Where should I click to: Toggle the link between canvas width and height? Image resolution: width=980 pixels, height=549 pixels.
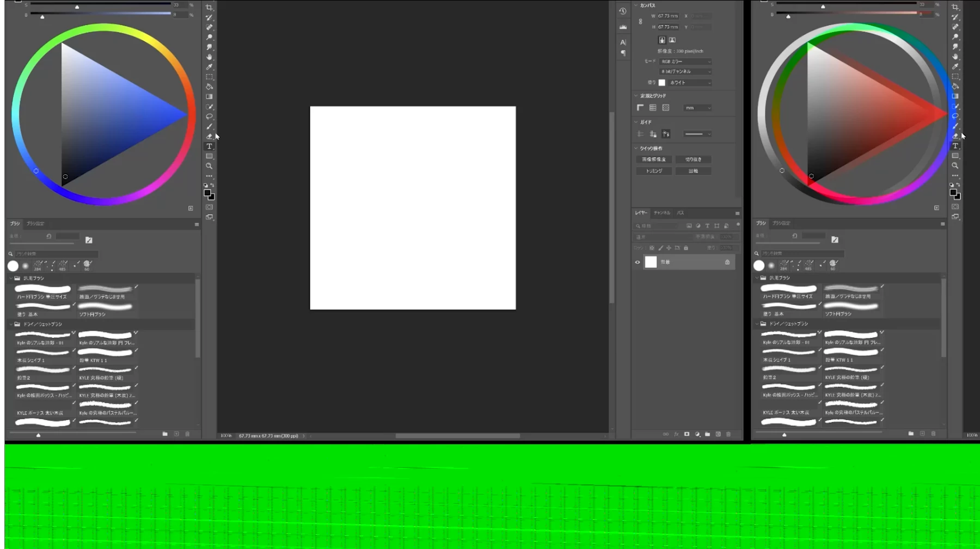(x=640, y=21)
